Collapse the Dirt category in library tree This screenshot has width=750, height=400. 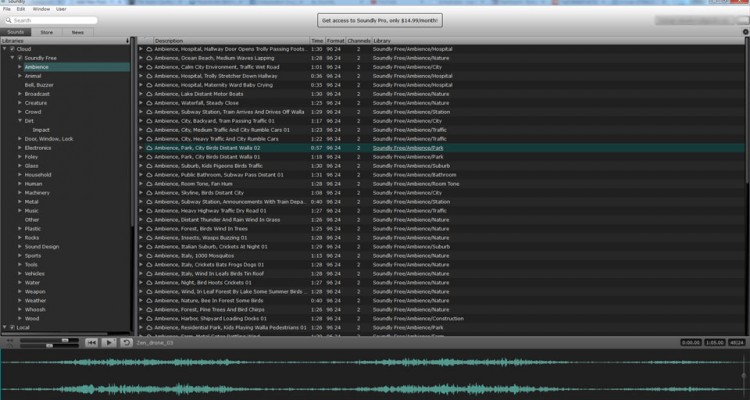point(20,121)
